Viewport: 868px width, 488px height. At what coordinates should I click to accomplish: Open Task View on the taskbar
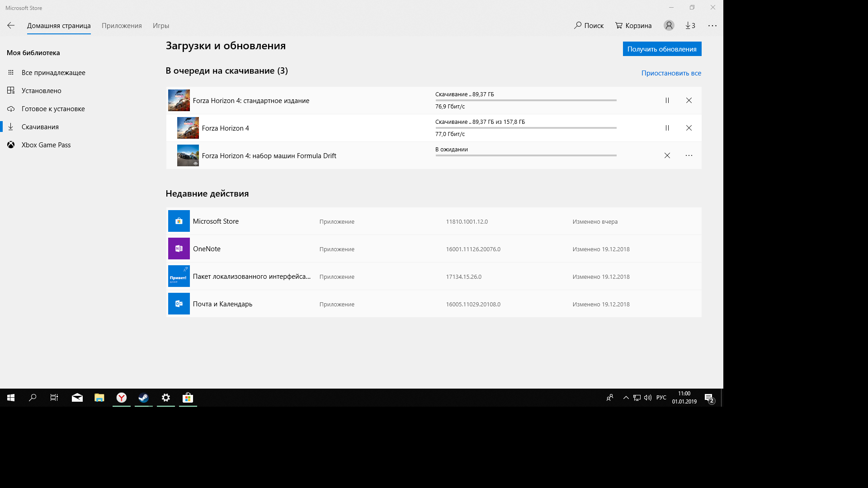coord(54,398)
